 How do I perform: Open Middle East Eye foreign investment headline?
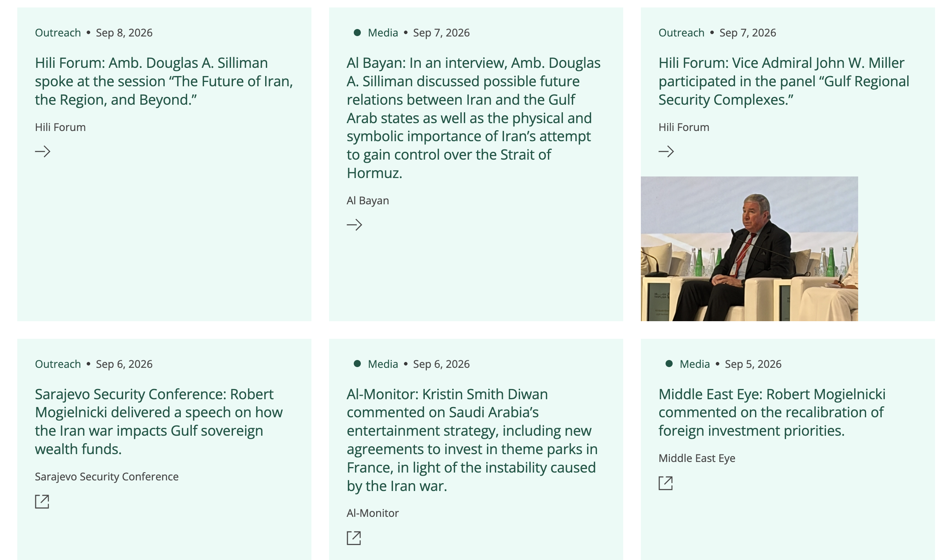click(772, 412)
